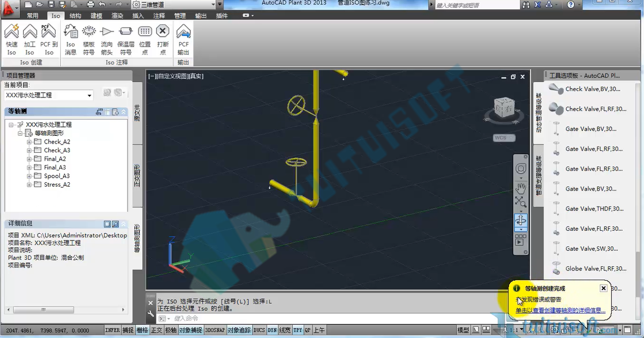The width and height of the screenshot is (644, 338).
Task: Activate the pan hand tool in navigation bar
Action: click(520, 188)
